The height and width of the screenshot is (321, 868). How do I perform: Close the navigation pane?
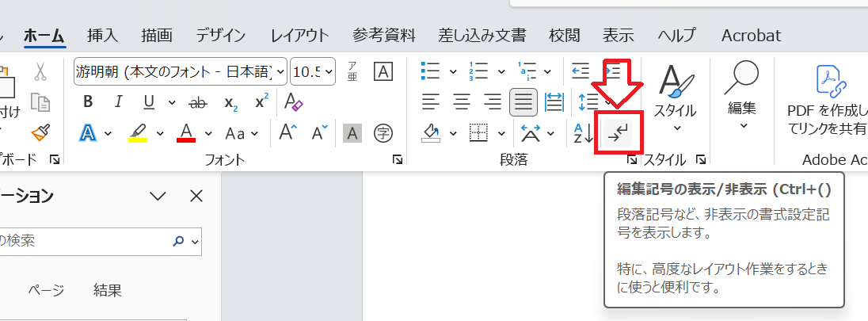(196, 196)
